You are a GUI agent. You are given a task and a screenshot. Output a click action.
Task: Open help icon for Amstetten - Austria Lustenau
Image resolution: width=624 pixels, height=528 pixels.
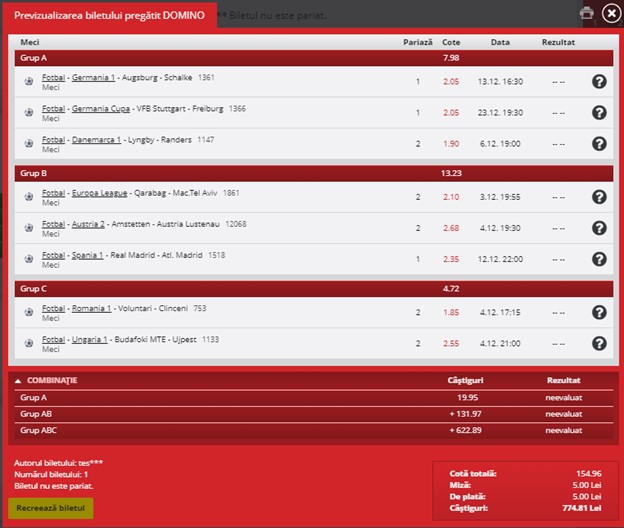599,228
